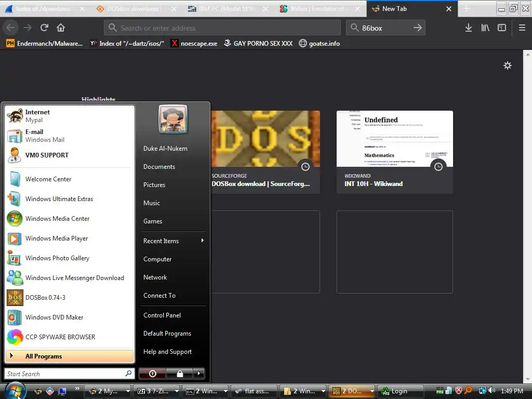Open browser Library icon

click(485, 28)
